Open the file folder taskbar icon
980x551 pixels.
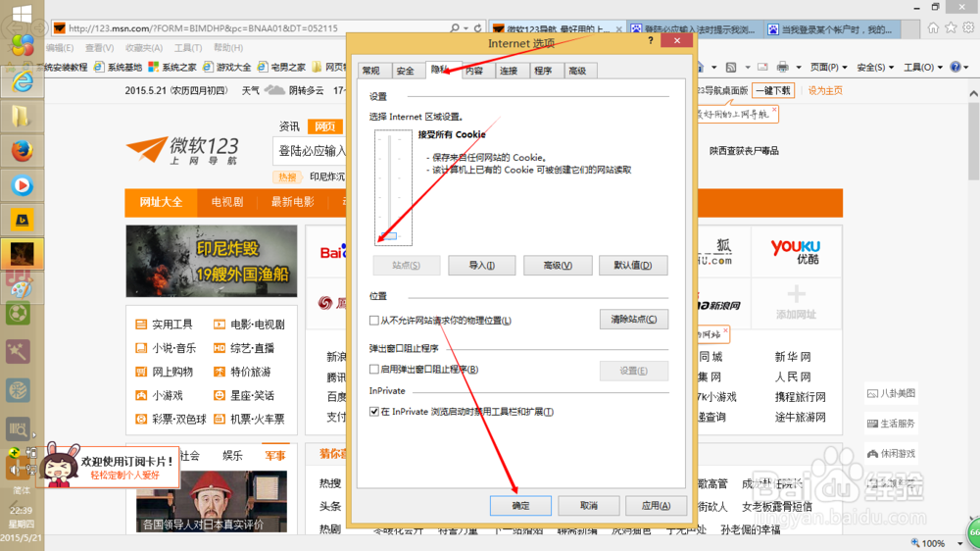22,117
